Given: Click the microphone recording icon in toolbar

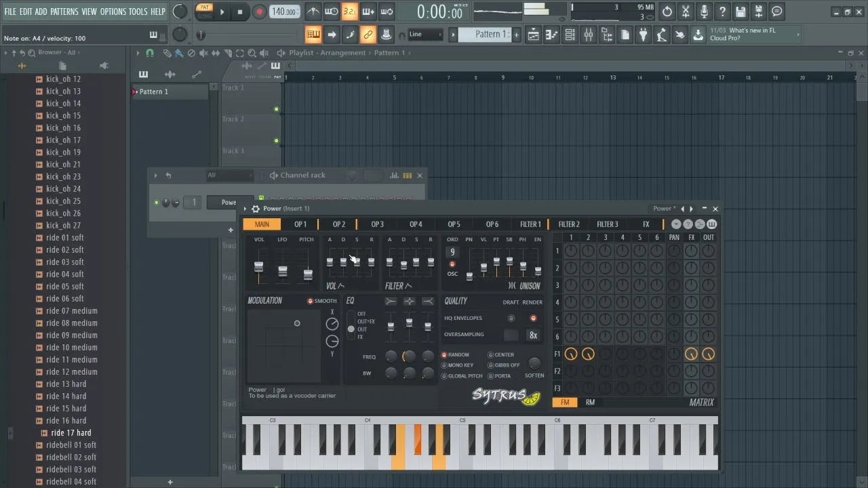Looking at the screenshot, I should 704,12.
